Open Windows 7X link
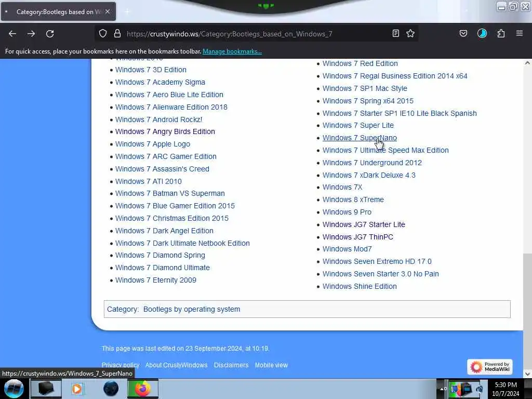 342,187
